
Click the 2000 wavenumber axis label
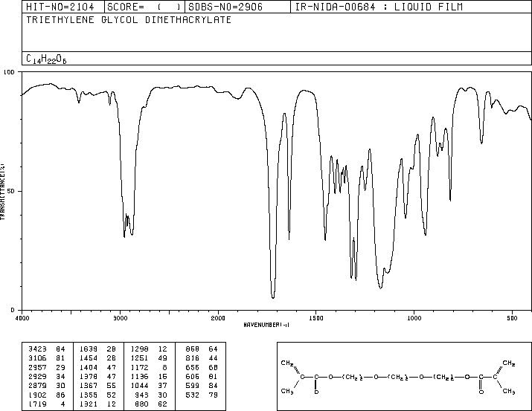[x=218, y=318]
